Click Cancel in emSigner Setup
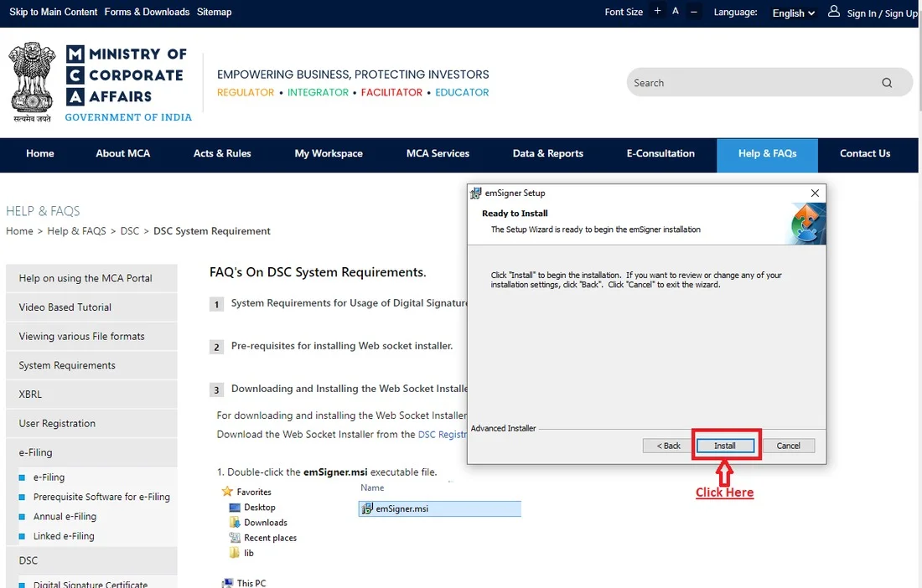The height and width of the screenshot is (588, 922). 788,446
